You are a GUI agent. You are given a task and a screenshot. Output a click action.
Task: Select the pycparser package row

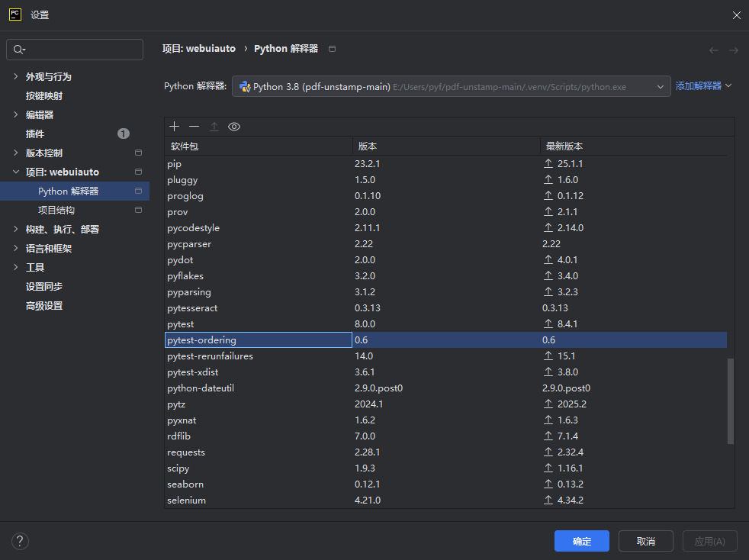(445, 243)
